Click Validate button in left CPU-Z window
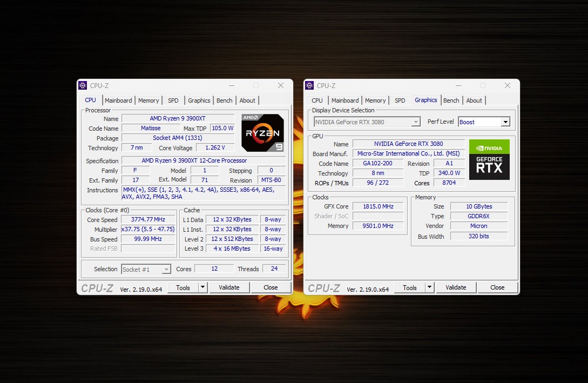 (229, 287)
